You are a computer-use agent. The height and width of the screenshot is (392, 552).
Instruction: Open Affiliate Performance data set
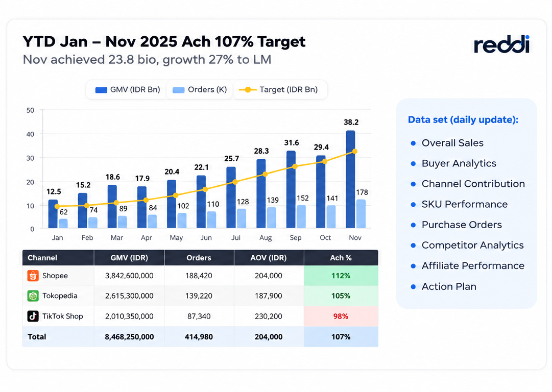pyautogui.click(x=473, y=266)
